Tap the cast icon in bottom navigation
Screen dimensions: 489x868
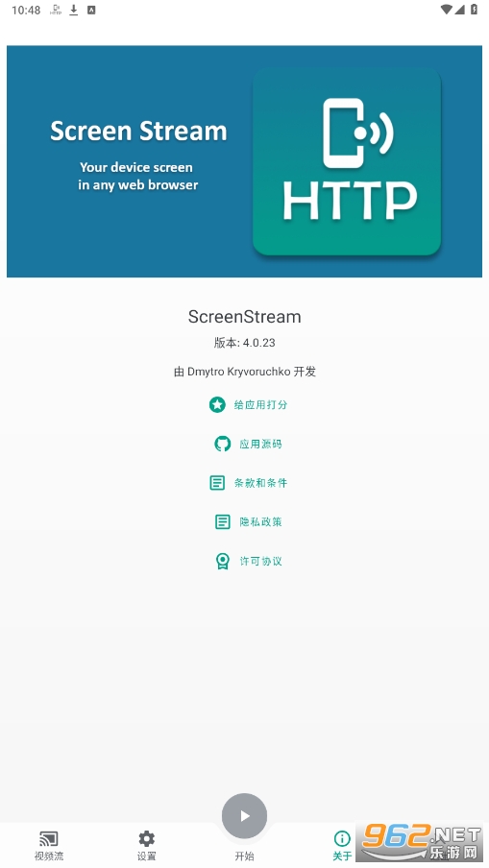pyautogui.click(x=49, y=838)
